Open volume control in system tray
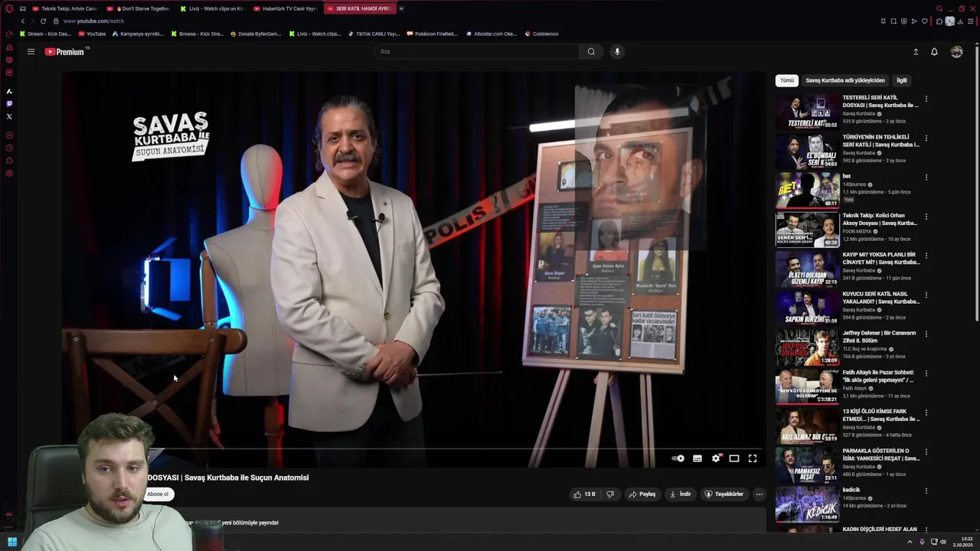This screenshot has width=980, height=551. [942, 542]
